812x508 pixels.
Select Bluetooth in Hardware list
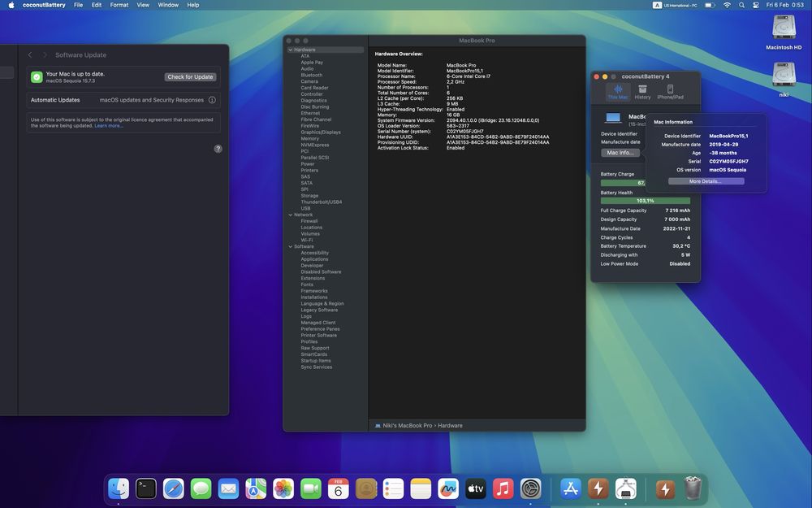pos(311,75)
